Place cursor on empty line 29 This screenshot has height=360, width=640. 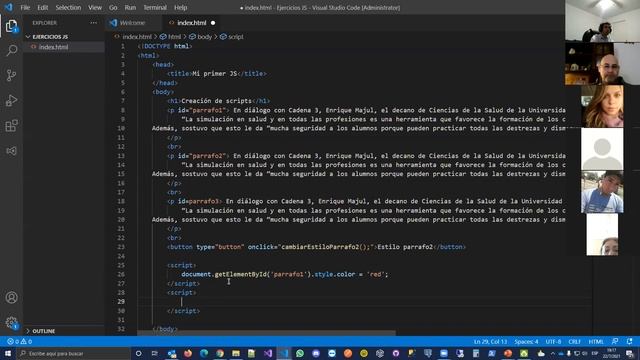coord(363,302)
